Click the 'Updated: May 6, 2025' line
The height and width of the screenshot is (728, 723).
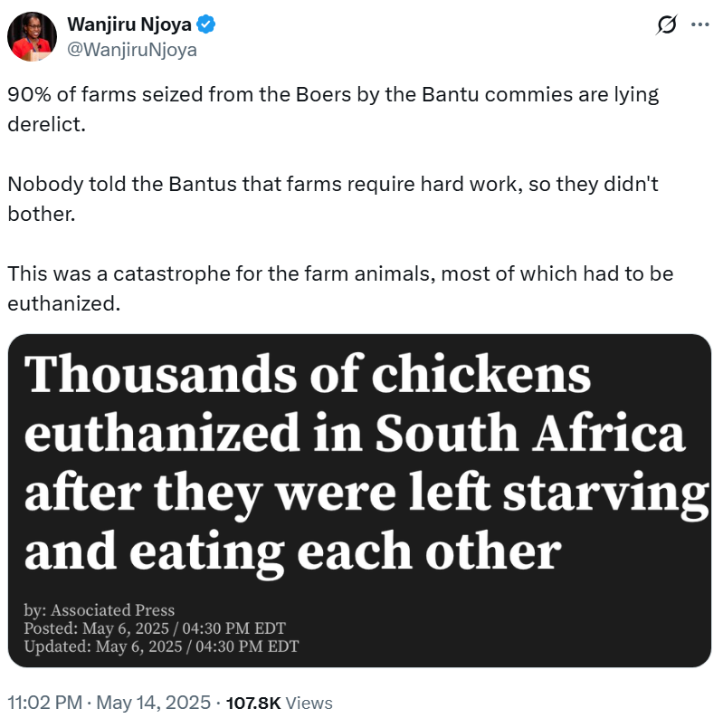[161, 646]
